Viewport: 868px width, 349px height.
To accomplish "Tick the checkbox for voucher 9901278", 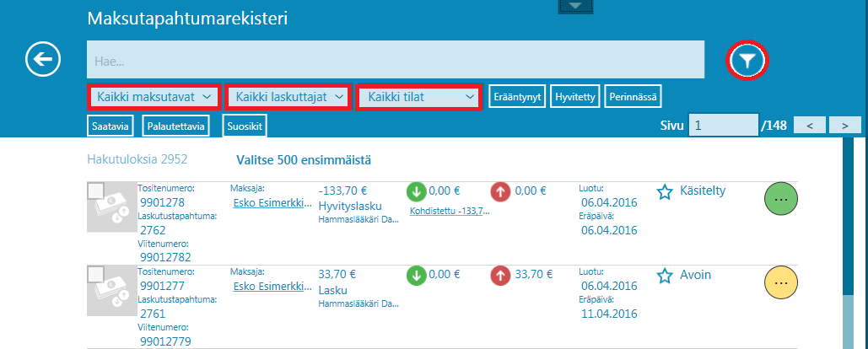I will click(x=96, y=191).
